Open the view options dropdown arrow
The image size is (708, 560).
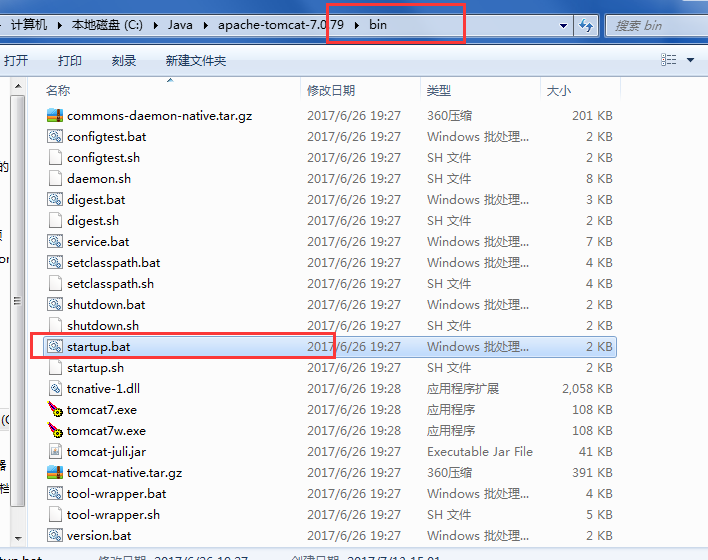tap(690, 60)
